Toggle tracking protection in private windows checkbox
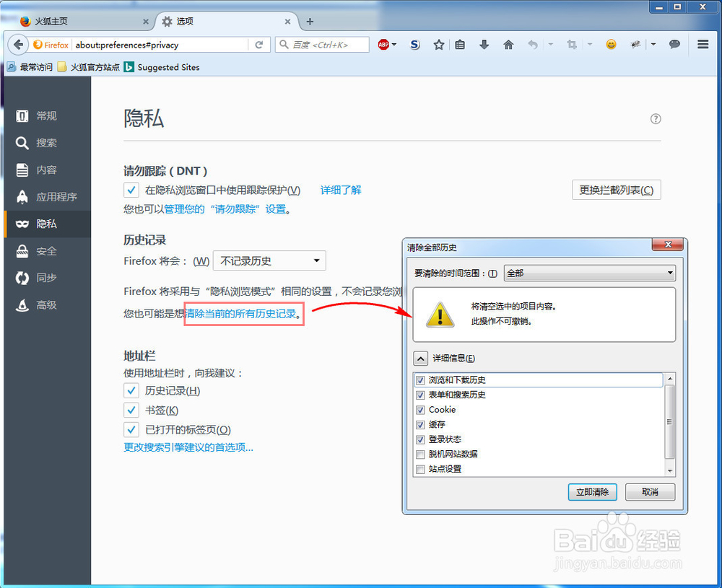This screenshot has width=722, height=588. 131,190
